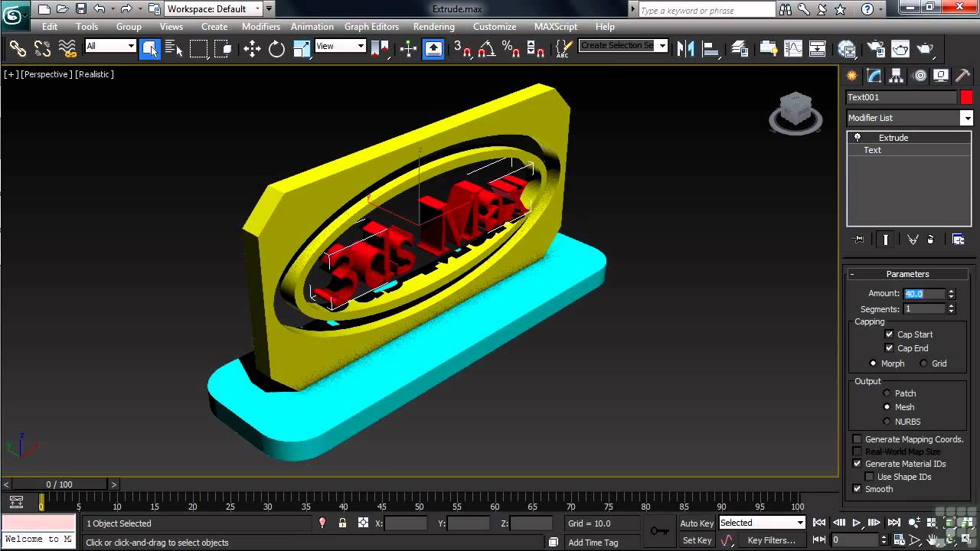Remove modifier from the stack
The height and width of the screenshot is (551, 980).
click(931, 240)
